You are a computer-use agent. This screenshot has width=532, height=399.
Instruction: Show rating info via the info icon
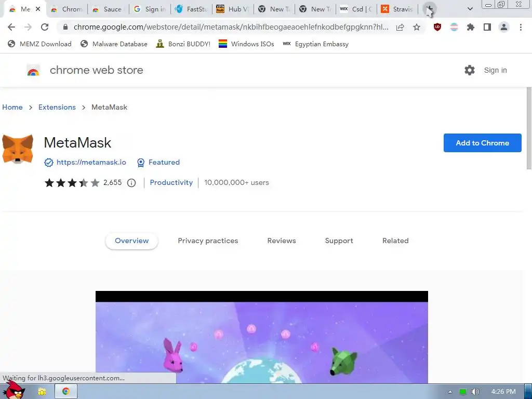131,183
